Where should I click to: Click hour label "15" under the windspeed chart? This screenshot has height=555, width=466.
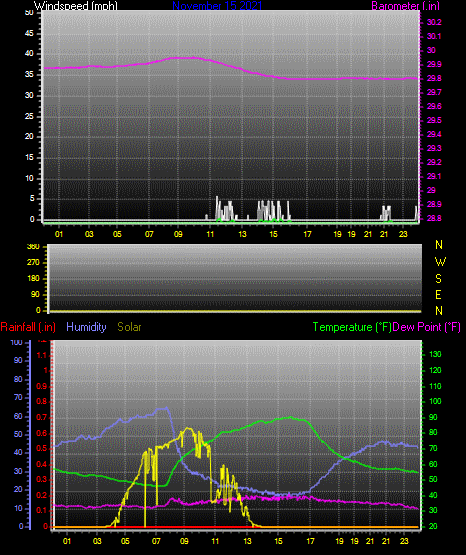273,234
